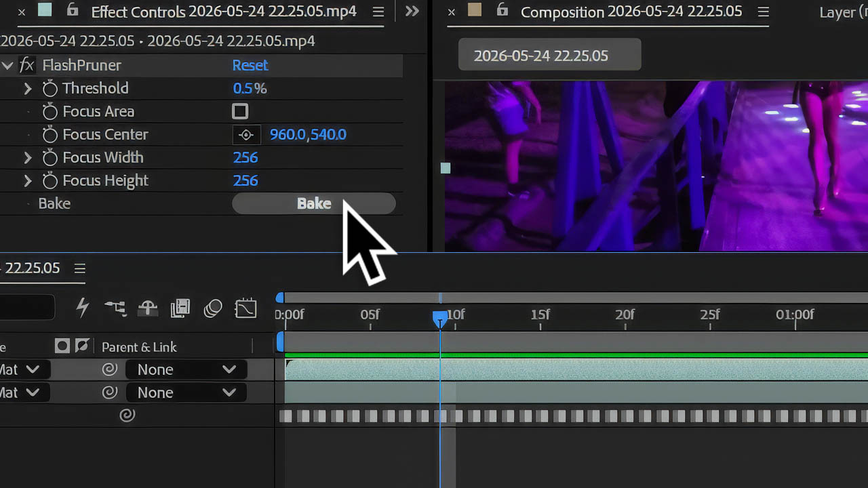Image resolution: width=868 pixels, height=488 pixels.
Task: Click the Focus Center crosshair picker
Action: point(246,135)
